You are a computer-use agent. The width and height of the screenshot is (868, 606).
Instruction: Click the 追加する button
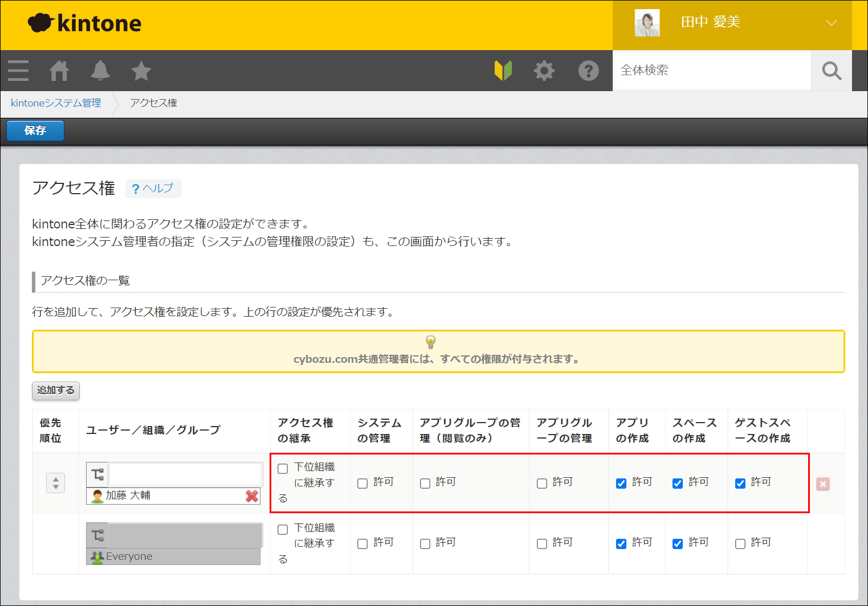pyautogui.click(x=56, y=391)
